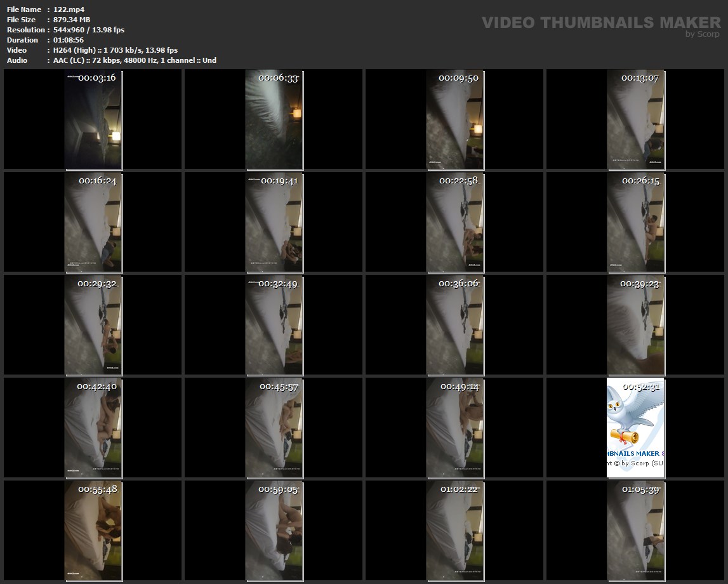Pick the frame marked 00:45:57

click(274, 428)
